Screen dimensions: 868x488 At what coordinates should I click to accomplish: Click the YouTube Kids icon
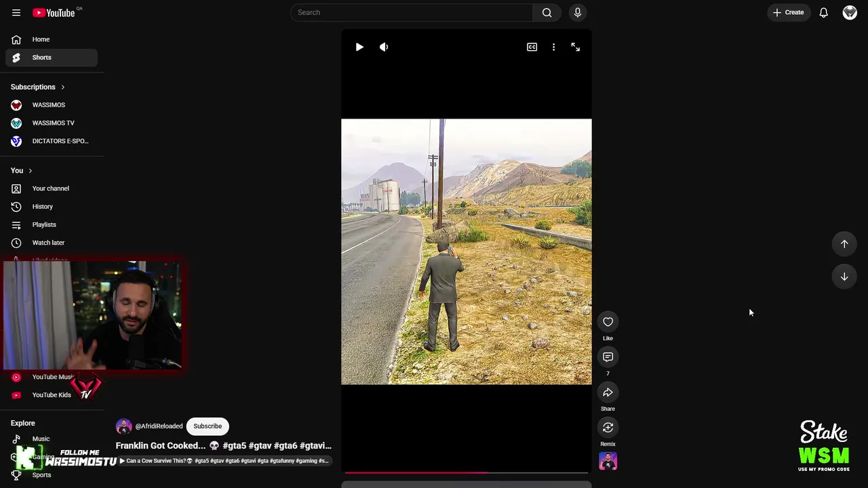[16, 394]
